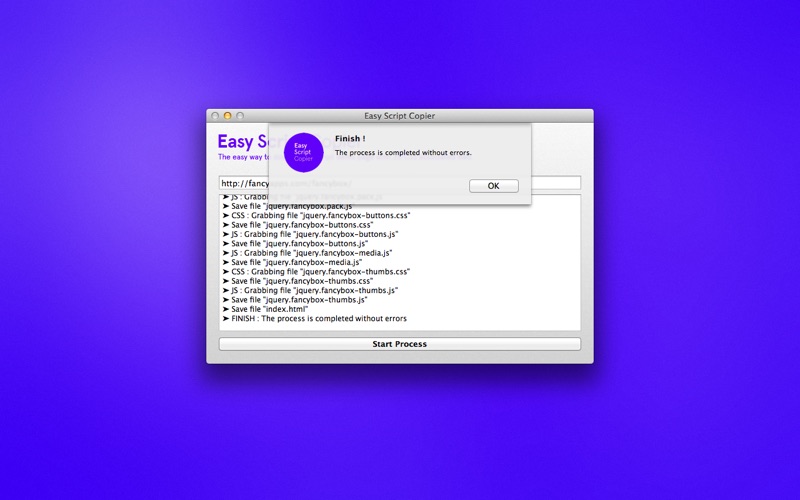The height and width of the screenshot is (500, 800).
Task: Click the 'Finish !' dialog heading
Action: [350, 138]
